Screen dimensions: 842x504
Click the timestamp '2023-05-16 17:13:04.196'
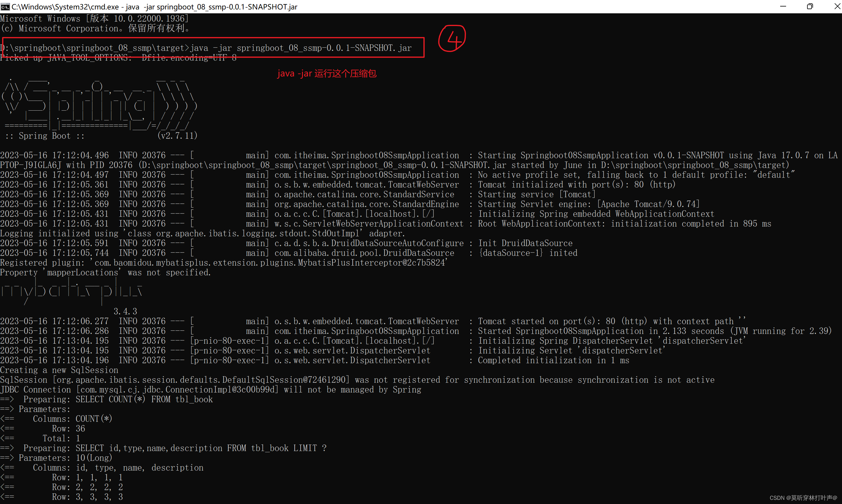click(x=54, y=360)
